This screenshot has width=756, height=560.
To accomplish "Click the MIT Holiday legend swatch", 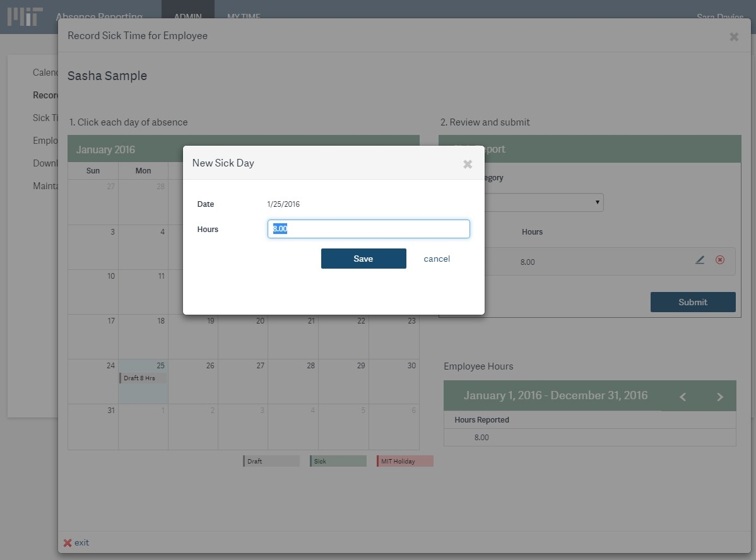I will coord(405,461).
